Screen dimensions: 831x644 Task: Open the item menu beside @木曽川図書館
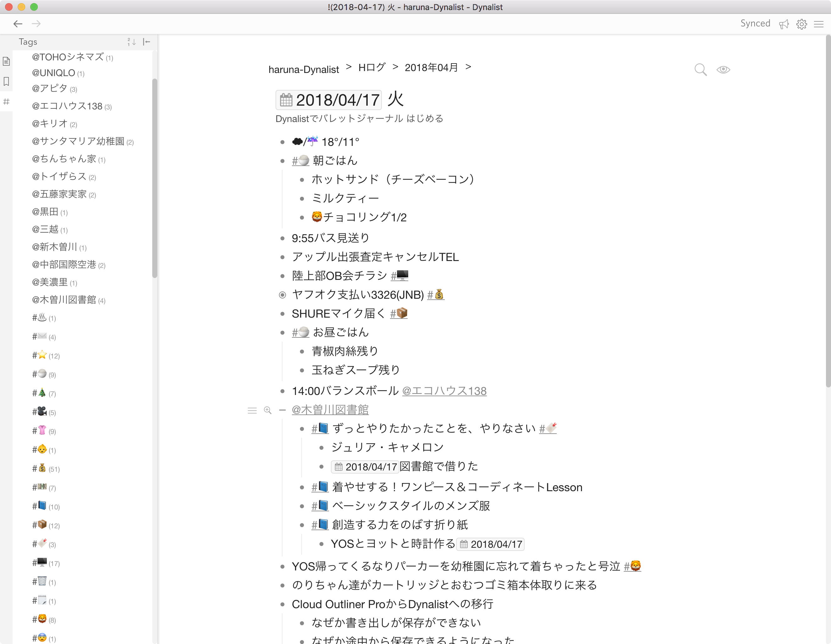[x=252, y=410]
